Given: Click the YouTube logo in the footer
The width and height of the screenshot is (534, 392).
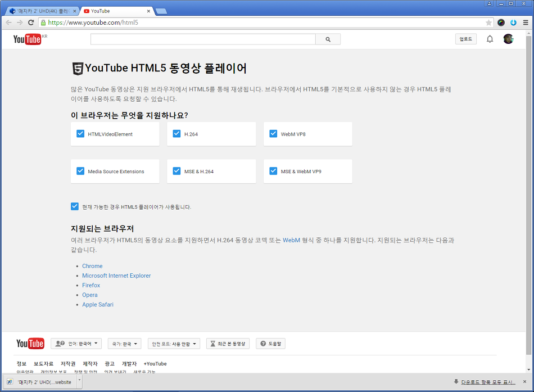Looking at the screenshot, I should (x=30, y=343).
